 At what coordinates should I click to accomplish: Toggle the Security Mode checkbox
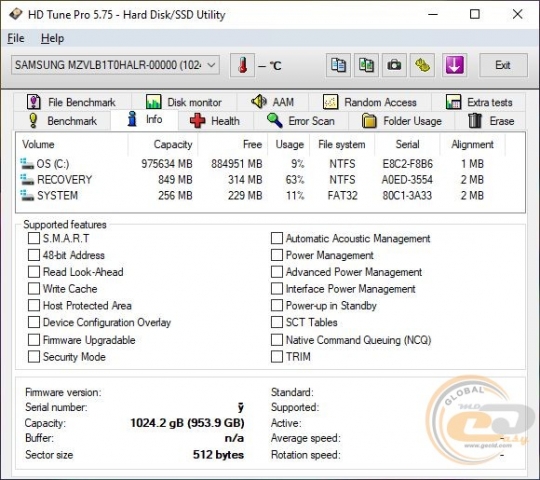pos(34,356)
